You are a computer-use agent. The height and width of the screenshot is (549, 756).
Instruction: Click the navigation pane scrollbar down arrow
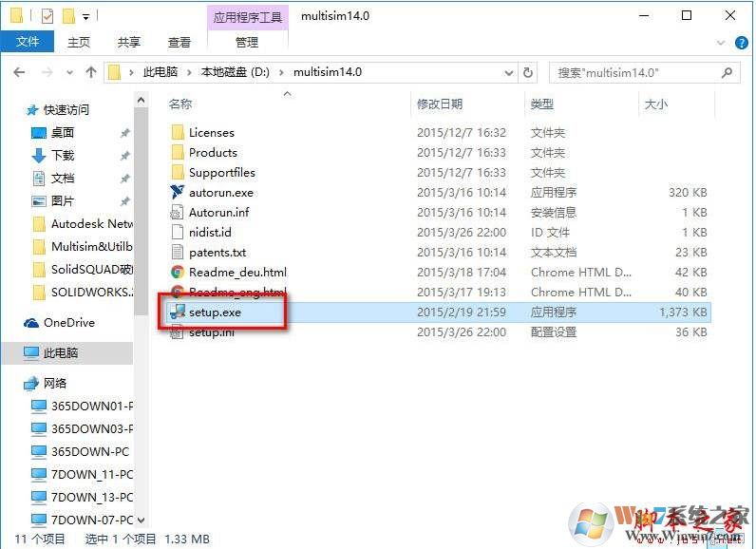pyautogui.click(x=141, y=521)
